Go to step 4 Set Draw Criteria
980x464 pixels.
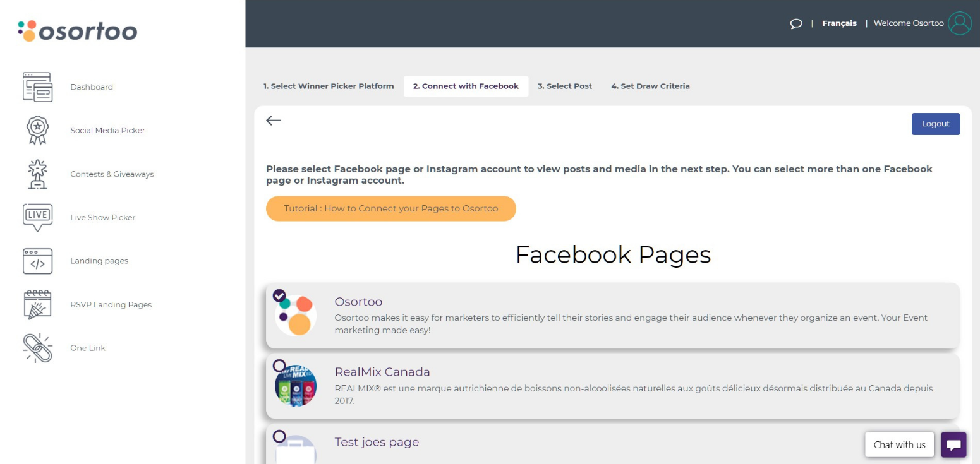tap(650, 86)
